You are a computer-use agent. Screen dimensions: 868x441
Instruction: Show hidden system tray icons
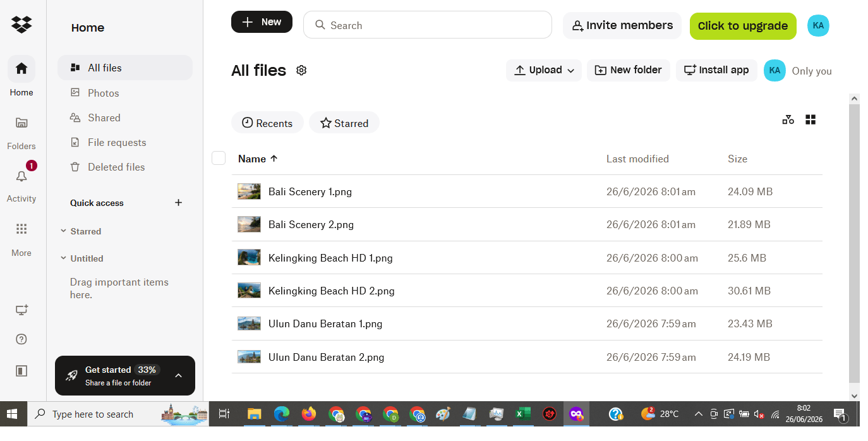click(x=698, y=414)
